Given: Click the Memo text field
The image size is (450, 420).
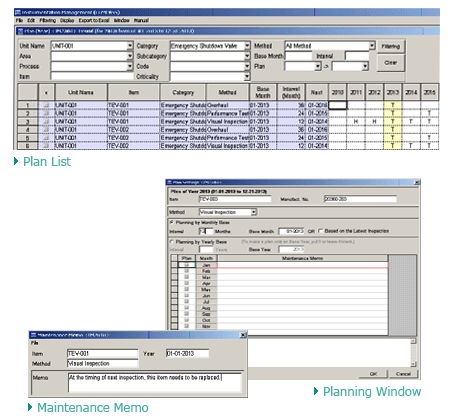Looking at the screenshot, I should click(155, 382).
